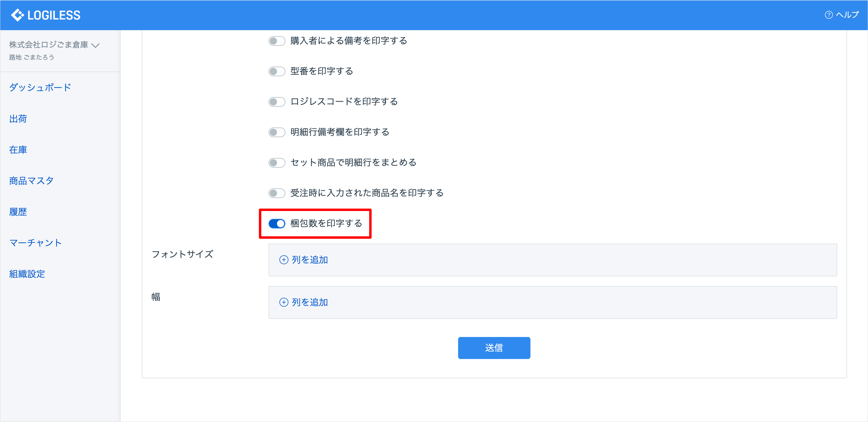
Task: Expand the 株式会社ロジごま倉庫 organization dropdown
Action: (54, 45)
